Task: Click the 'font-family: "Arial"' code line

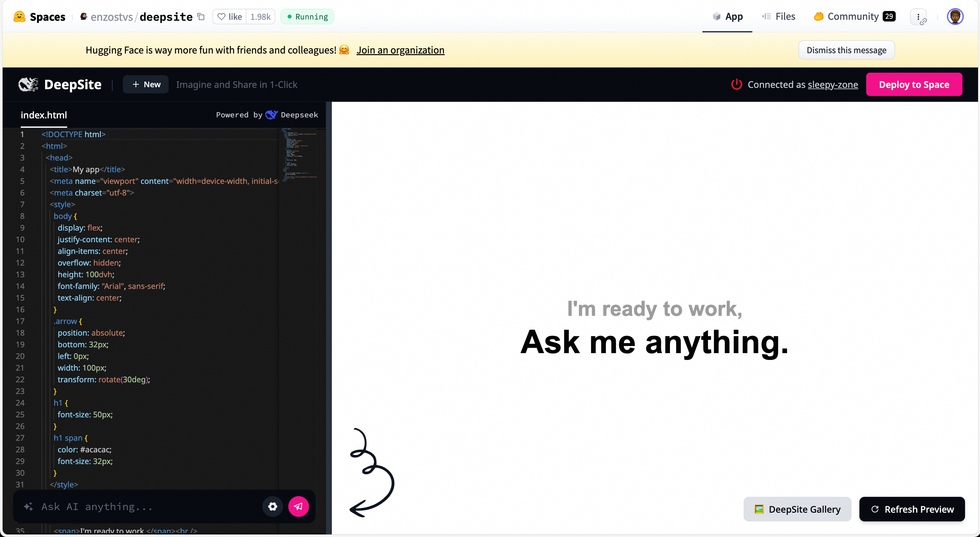Action: [x=111, y=286]
